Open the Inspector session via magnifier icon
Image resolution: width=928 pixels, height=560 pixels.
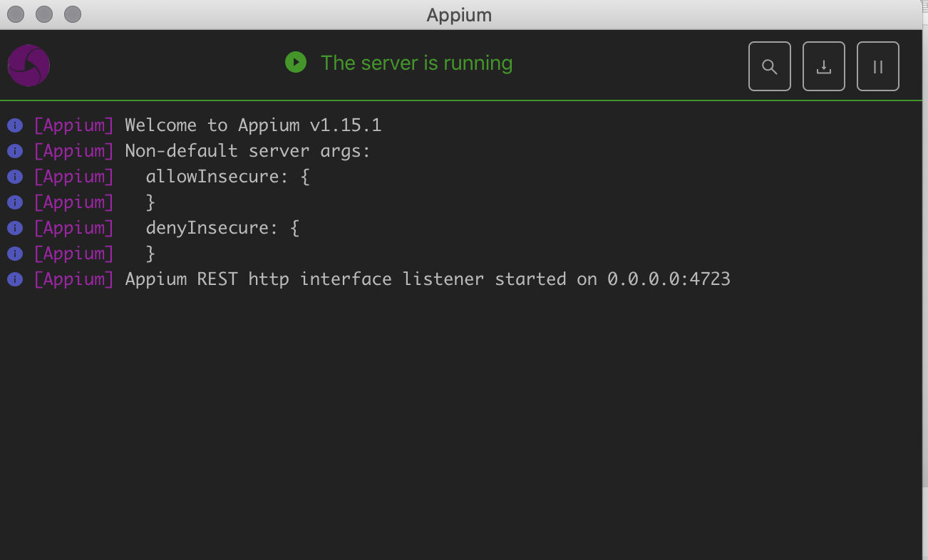point(770,66)
